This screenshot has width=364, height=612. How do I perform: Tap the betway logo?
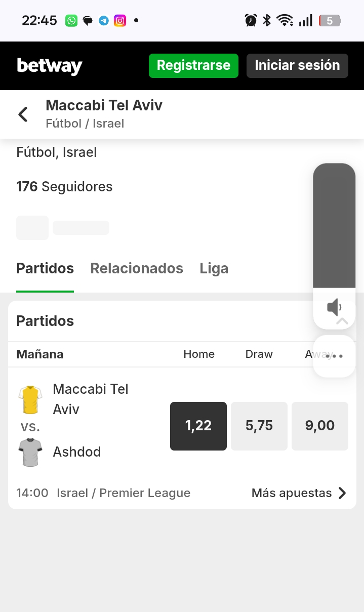[x=50, y=66]
